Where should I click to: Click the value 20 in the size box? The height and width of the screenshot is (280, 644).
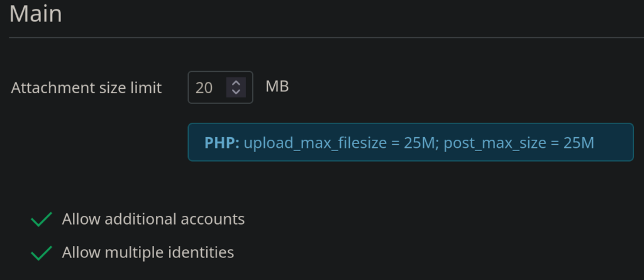point(204,87)
